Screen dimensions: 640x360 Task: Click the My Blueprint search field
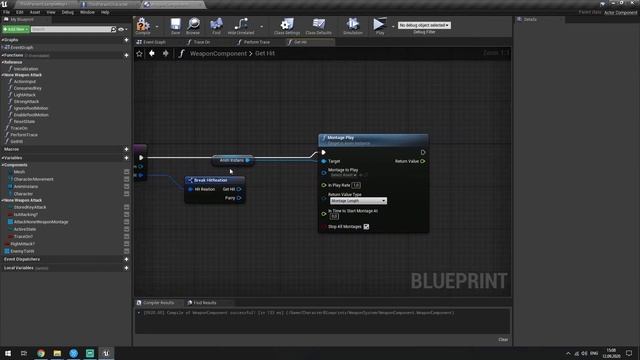click(x=71, y=29)
